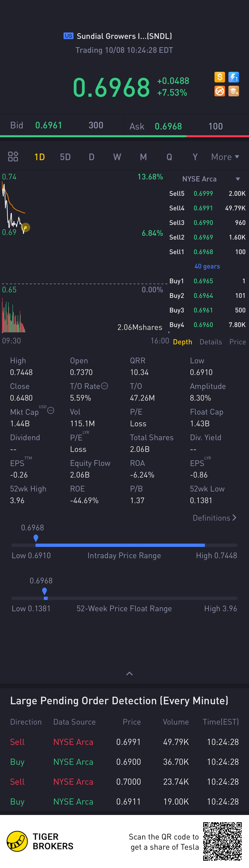The width and height of the screenshot is (249, 868).
Task: Switch to the W weekly chart tab
Action: point(117,157)
